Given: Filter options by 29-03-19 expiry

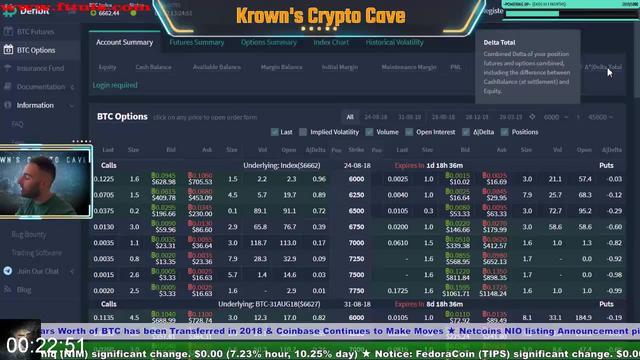Looking at the screenshot, I should [x=511, y=117].
